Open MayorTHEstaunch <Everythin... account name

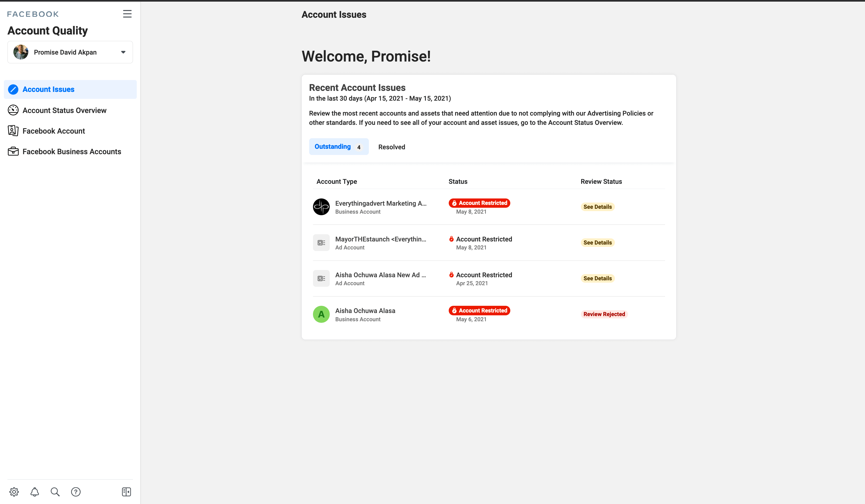click(381, 239)
